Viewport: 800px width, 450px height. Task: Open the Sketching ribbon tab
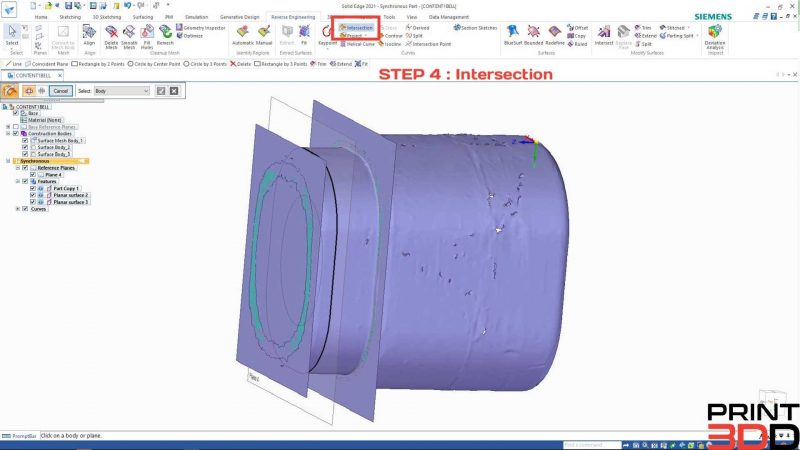(x=70, y=17)
